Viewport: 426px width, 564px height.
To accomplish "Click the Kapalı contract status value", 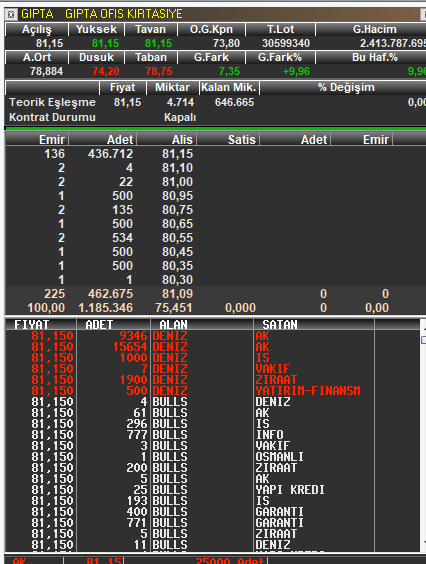I will tap(180, 117).
